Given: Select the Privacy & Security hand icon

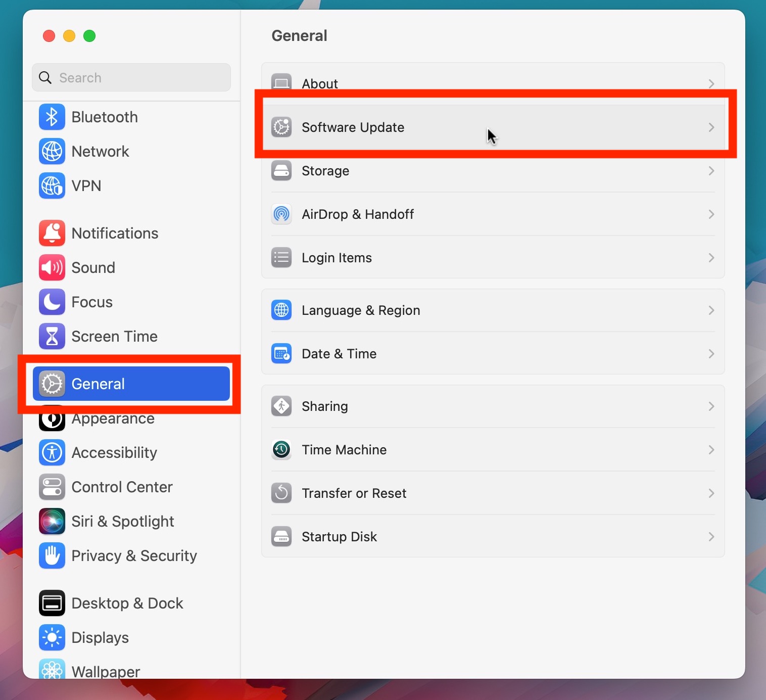Looking at the screenshot, I should 52,555.
